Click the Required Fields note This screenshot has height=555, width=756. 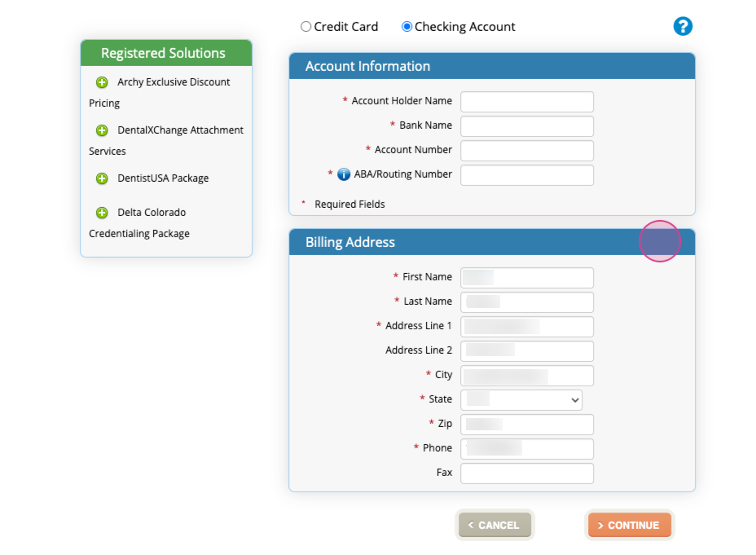349,205
